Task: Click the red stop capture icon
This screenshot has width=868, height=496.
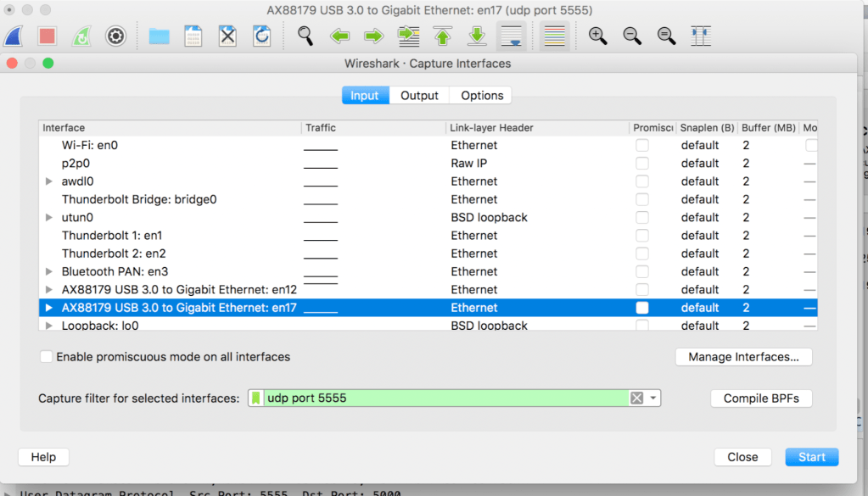Action: (47, 36)
